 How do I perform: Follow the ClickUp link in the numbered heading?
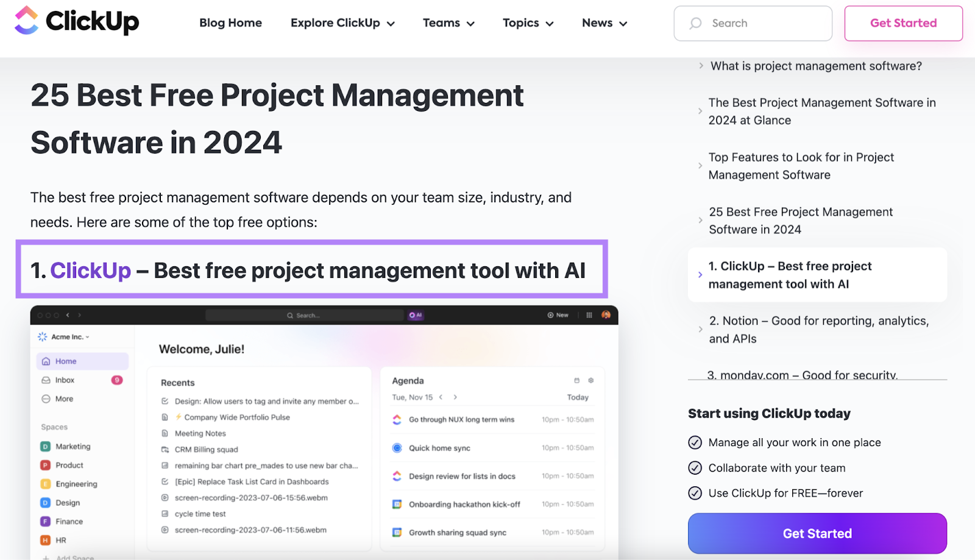pos(91,271)
